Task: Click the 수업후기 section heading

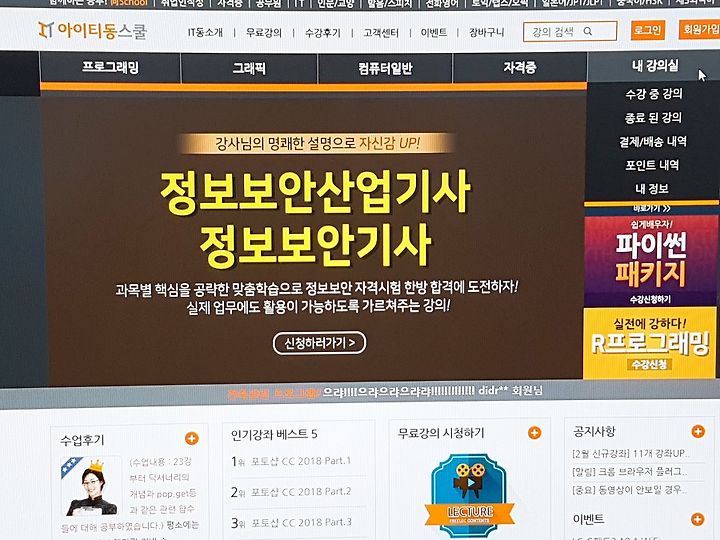Action: coord(82,440)
